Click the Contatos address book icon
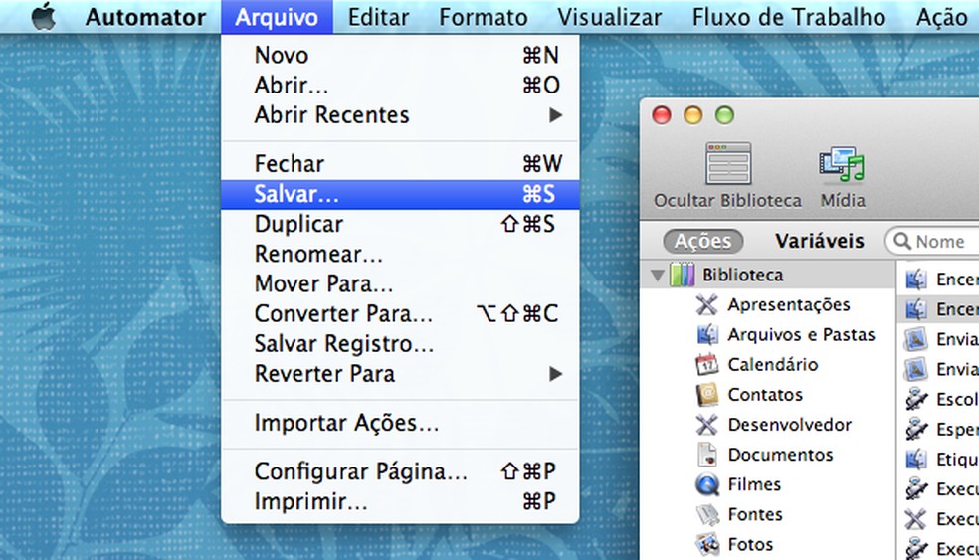Viewport: 979px width, 560px height. click(x=706, y=395)
